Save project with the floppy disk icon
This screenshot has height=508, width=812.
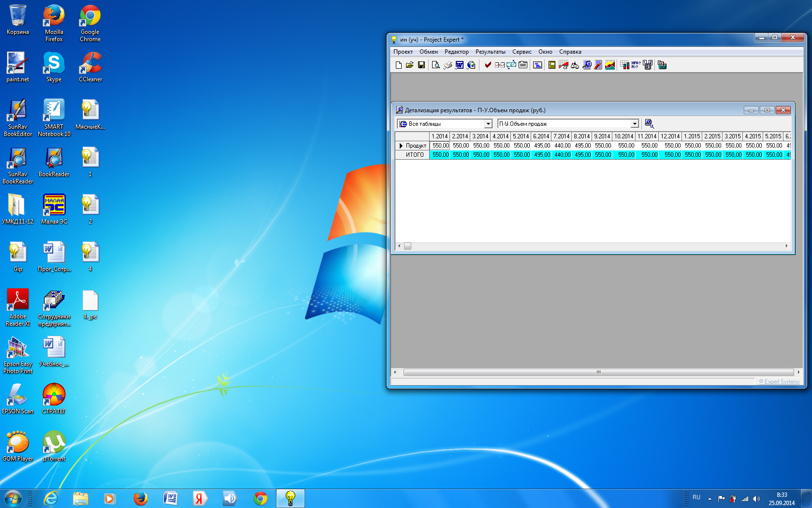[x=421, y=65]
